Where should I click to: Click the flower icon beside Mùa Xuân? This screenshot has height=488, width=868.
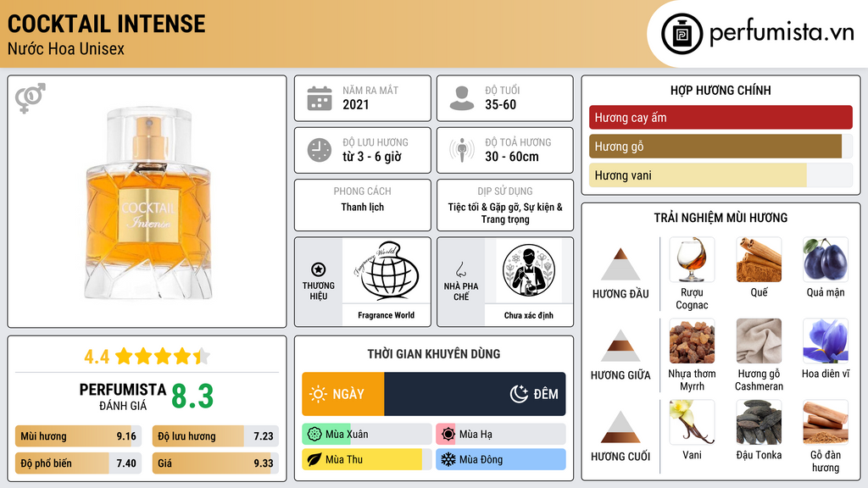point(314,435)
